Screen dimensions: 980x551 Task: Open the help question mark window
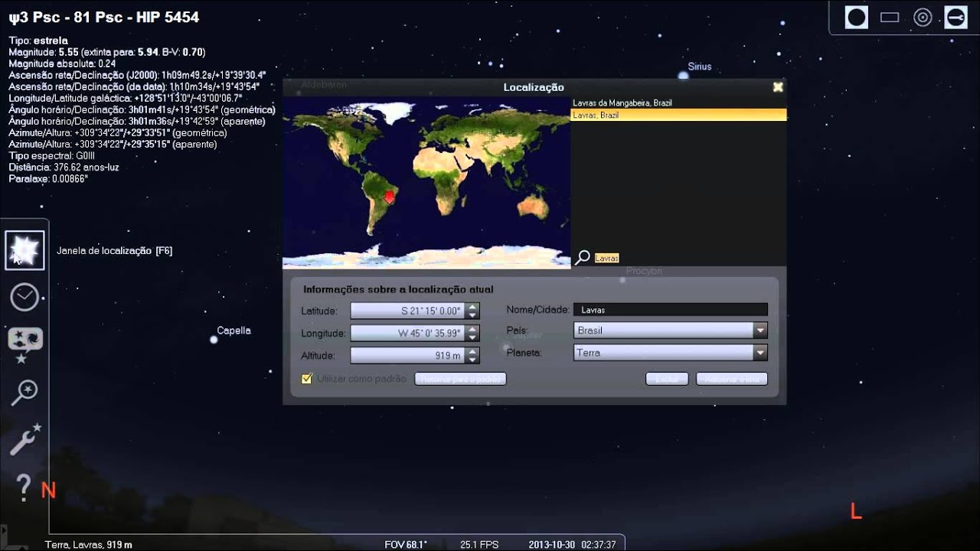[24, 487]
